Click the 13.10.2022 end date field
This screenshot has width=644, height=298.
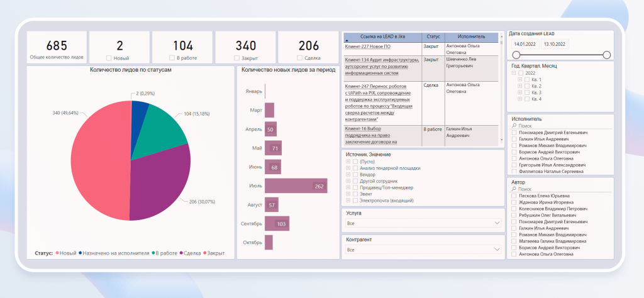click(555, 44)
